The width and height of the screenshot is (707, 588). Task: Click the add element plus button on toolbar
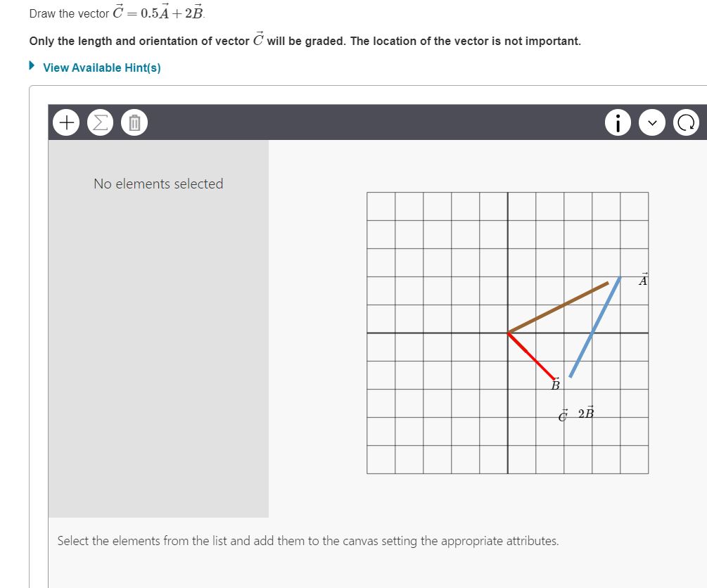pyautogui.click(x=65, y=122)
